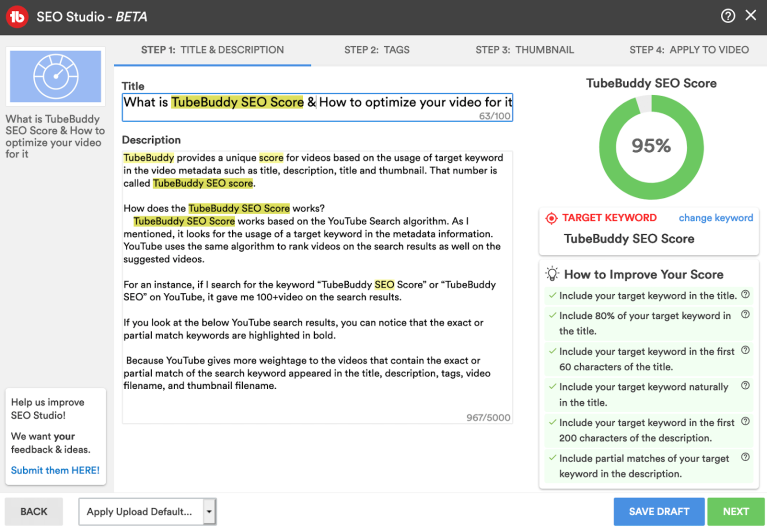
Task: Click the tip 'Include your target keyword in the title.'
Action: click(x=648, y=296)
